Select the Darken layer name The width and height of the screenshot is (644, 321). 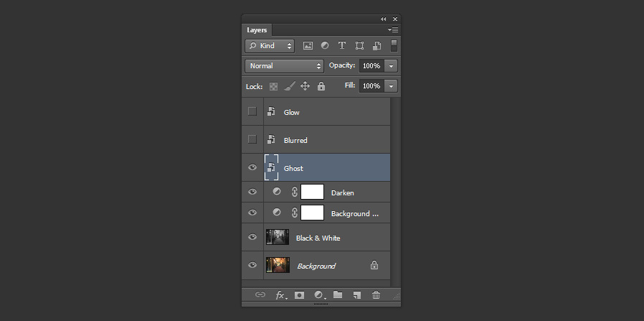[343, 192]
